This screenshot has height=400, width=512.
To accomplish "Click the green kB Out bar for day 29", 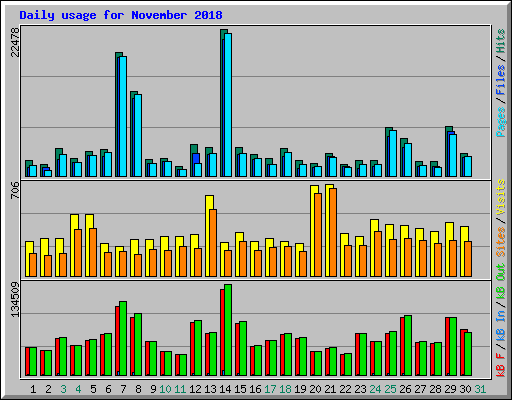I will [453, 346].
